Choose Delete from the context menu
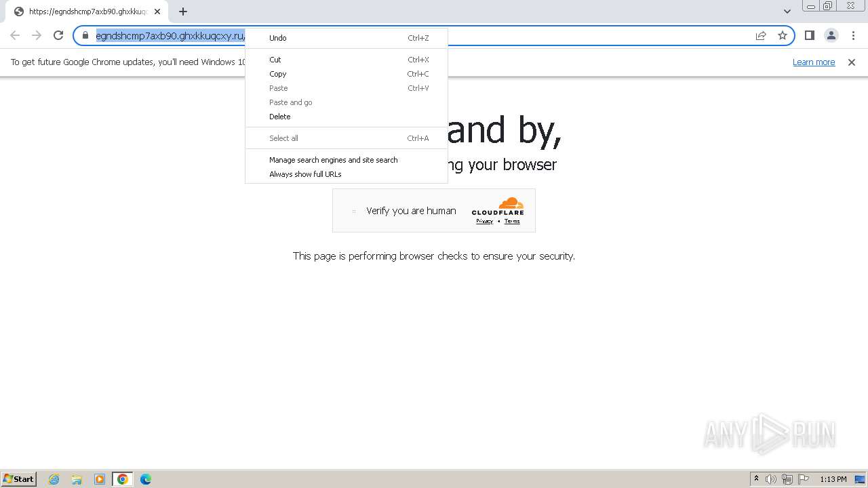This screenshot has width=868, height=488. [x=347, y=117]
